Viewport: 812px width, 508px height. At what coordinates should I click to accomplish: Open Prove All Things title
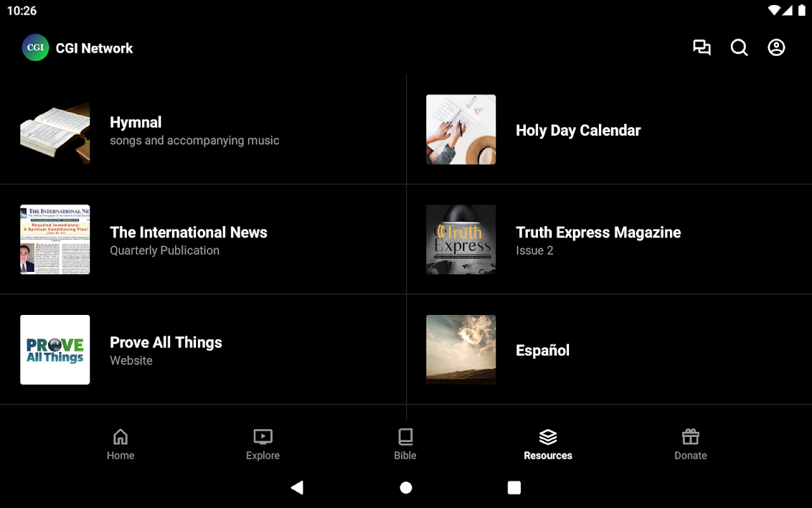pyautogui.click(x=166, y=342)
